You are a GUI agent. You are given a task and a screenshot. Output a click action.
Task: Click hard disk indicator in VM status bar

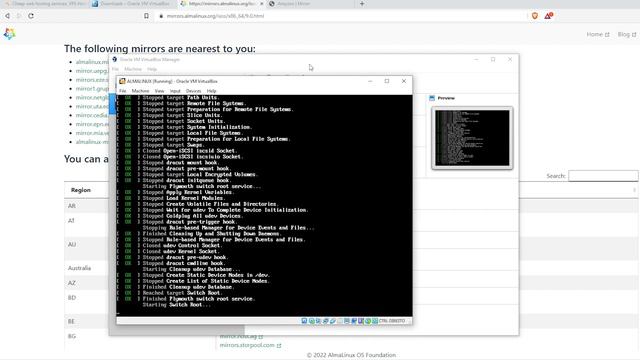coord(304,321)
